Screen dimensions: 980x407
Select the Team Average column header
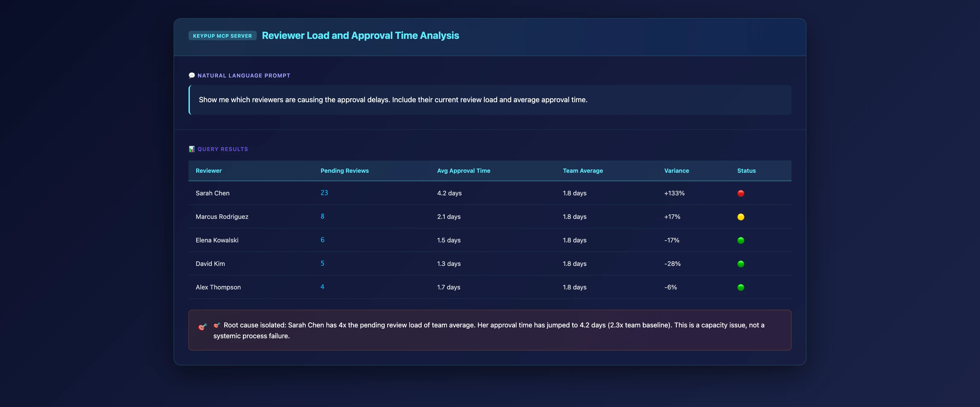[x=583, y=171]
